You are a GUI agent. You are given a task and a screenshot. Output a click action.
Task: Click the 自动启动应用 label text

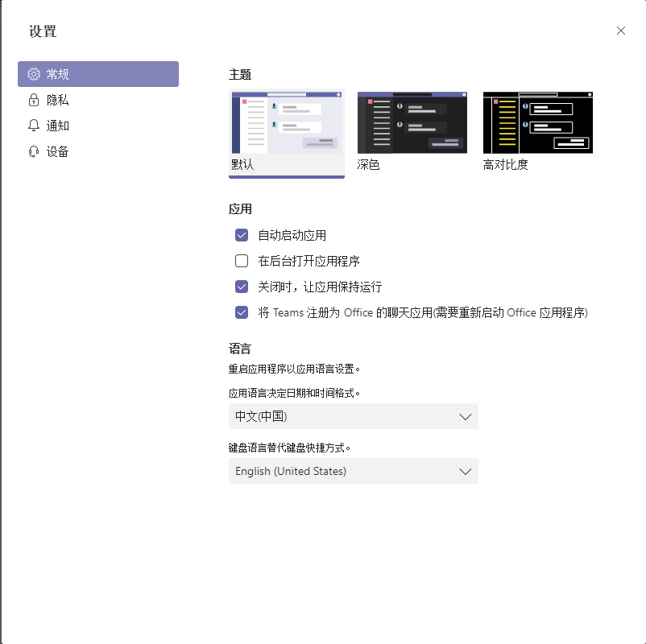(292, 236)
